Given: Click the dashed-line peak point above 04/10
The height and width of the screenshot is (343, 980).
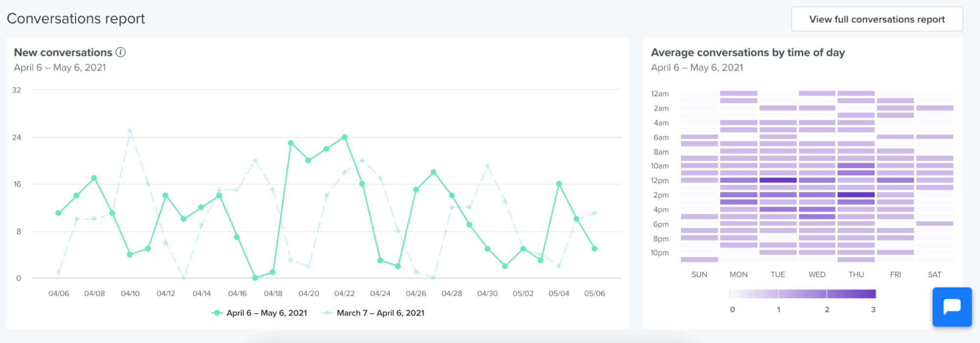Looking at the screenshot, I should pos(130,131).
